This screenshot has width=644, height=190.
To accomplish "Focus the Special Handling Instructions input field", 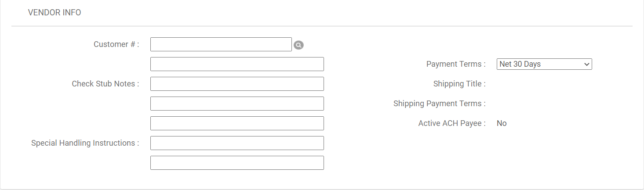I will [x=237, y=143].
